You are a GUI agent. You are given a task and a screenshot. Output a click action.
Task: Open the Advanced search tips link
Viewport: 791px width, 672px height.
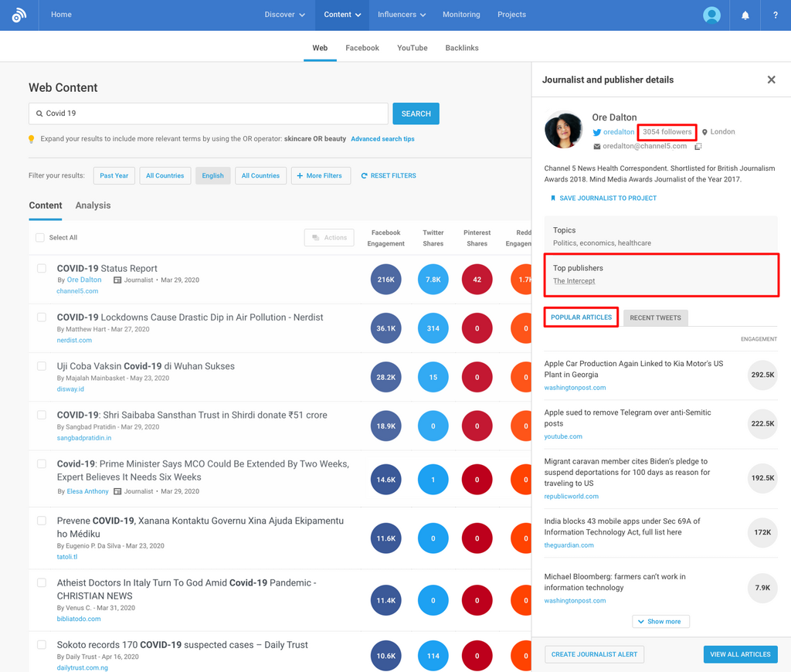(x=382, y=139)
